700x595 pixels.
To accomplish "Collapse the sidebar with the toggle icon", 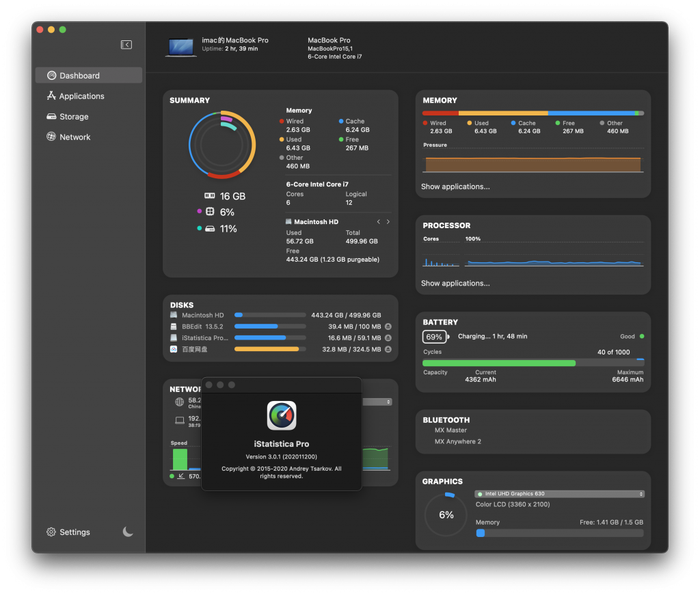I will [x=126, y=44].
